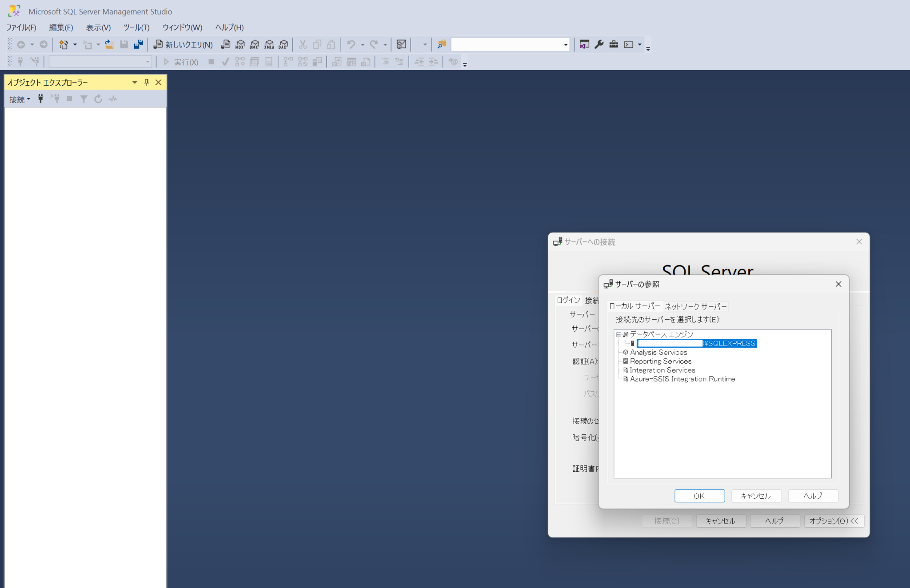Switch to the ネットワーク サーバー tab
Image resolution: width=910 pixels, height=588 pixels.
[696, 306]
